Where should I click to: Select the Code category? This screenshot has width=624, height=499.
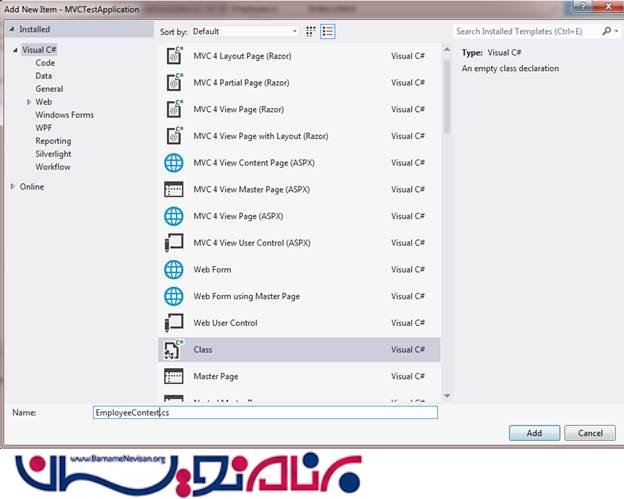(45, 63)
